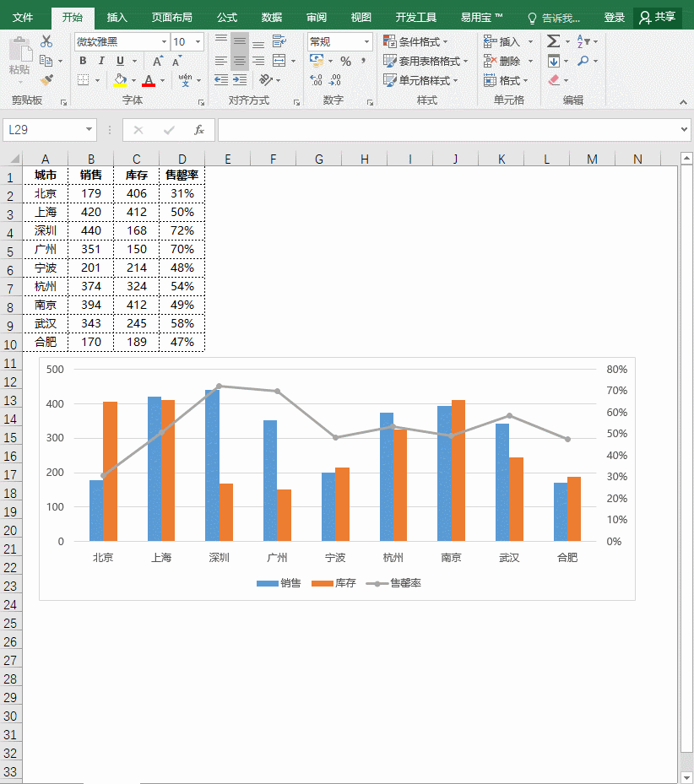Apply Percent Style format

point(346,62)
